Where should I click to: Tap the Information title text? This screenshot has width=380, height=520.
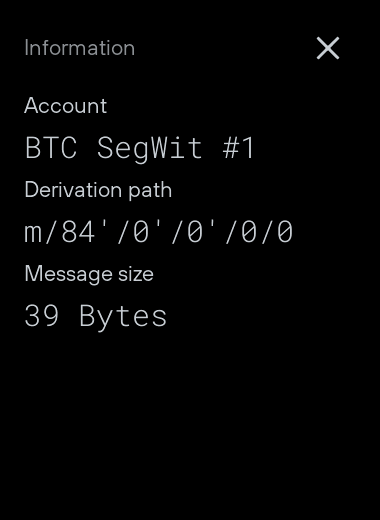[80, 48]
